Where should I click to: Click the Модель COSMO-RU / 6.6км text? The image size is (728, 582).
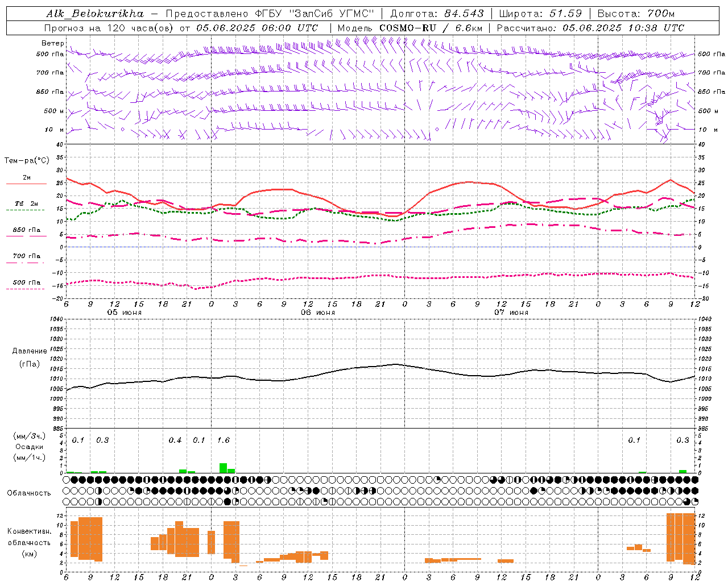pyautogui.click(x=410, y=28)
